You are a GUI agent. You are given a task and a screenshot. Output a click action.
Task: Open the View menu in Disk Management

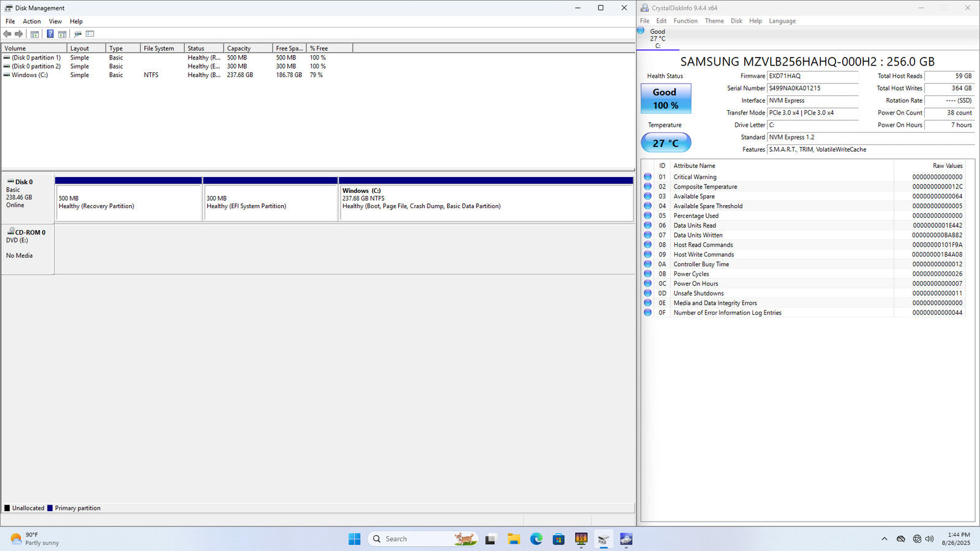pos(55,21)
